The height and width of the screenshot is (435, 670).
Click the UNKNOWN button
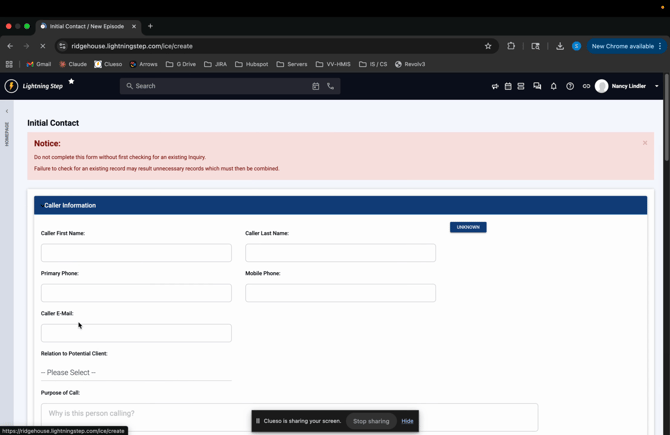tap(468, 227)
